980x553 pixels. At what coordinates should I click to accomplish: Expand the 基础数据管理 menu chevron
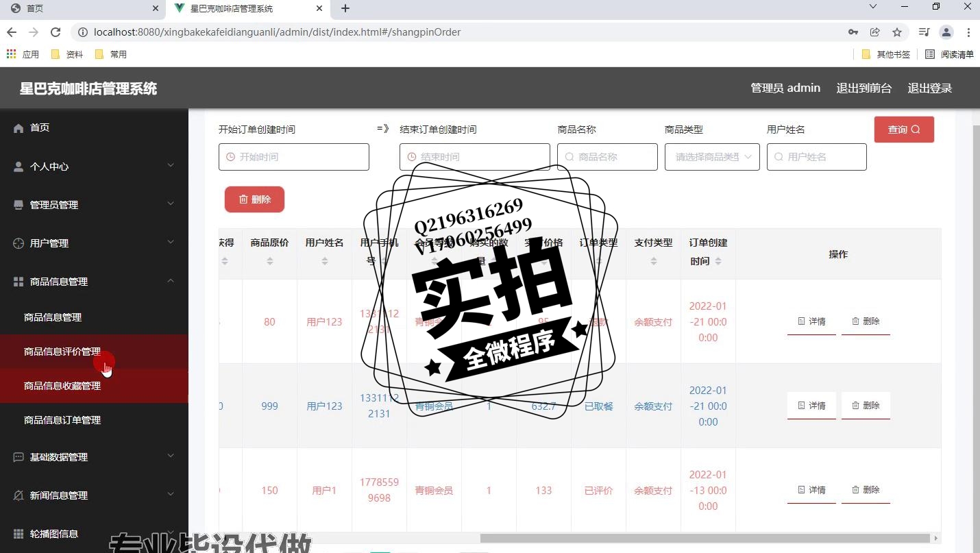click(x=171, y=456)
